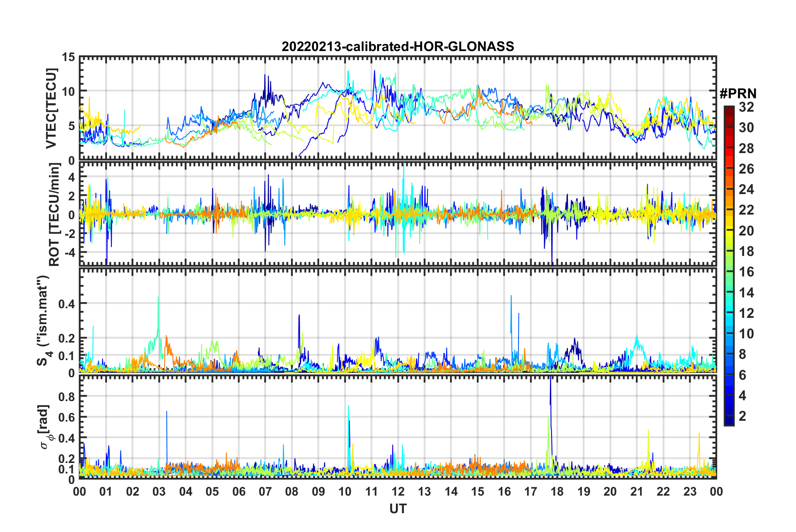Select the ROT [TECU/min] y-axis label

click(54, 214)
